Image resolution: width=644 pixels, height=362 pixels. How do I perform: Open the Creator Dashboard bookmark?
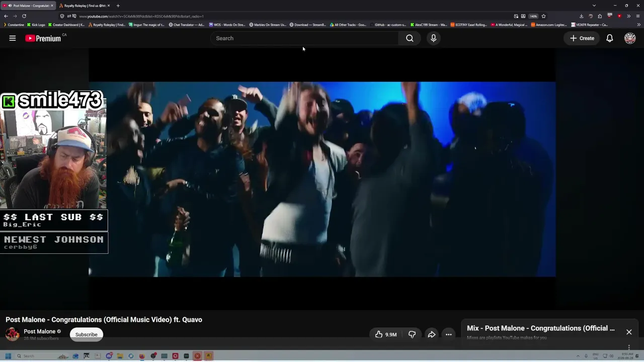click(x=66, y=25)
